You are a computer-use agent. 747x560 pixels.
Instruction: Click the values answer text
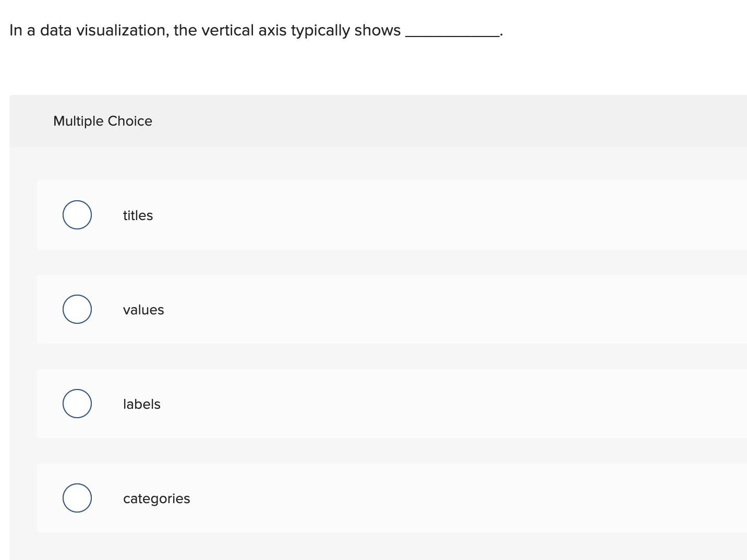143,309
